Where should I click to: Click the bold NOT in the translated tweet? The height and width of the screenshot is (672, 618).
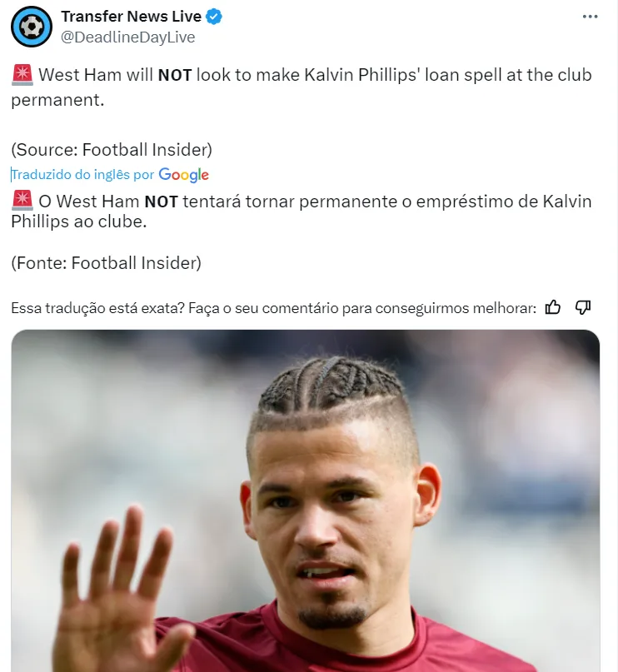[x=161, y=202]
